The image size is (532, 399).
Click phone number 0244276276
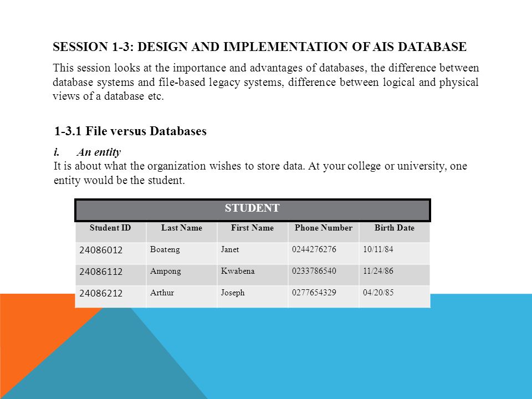click(x=314, y=249)
